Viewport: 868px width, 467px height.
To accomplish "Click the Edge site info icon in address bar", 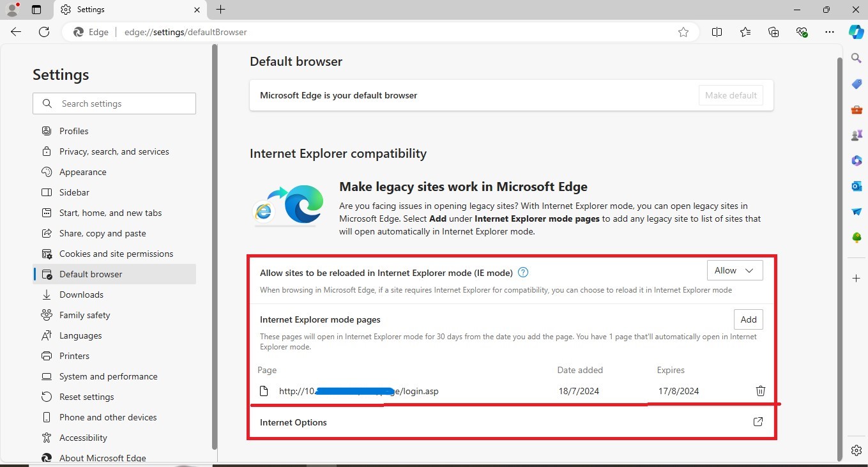I will (91, 32).
